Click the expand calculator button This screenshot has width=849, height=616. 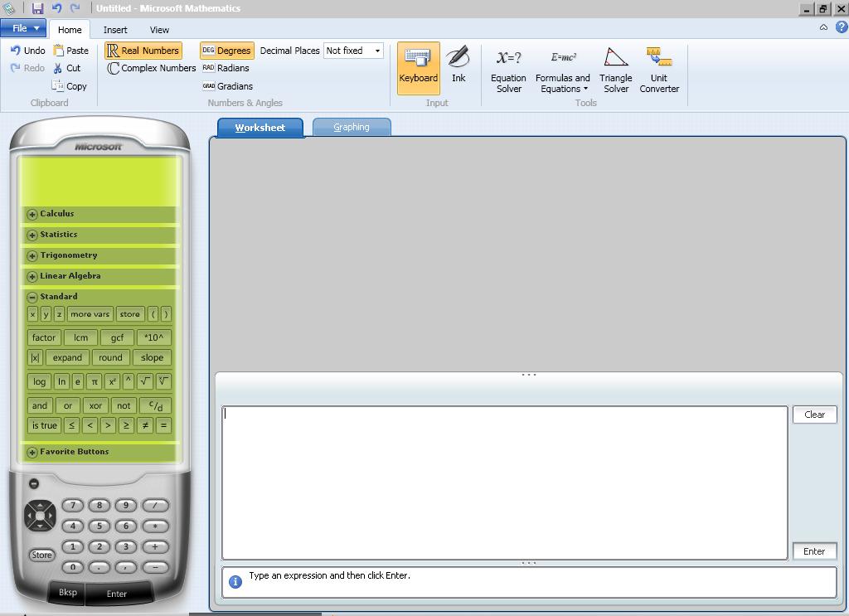tap(68, 358)
